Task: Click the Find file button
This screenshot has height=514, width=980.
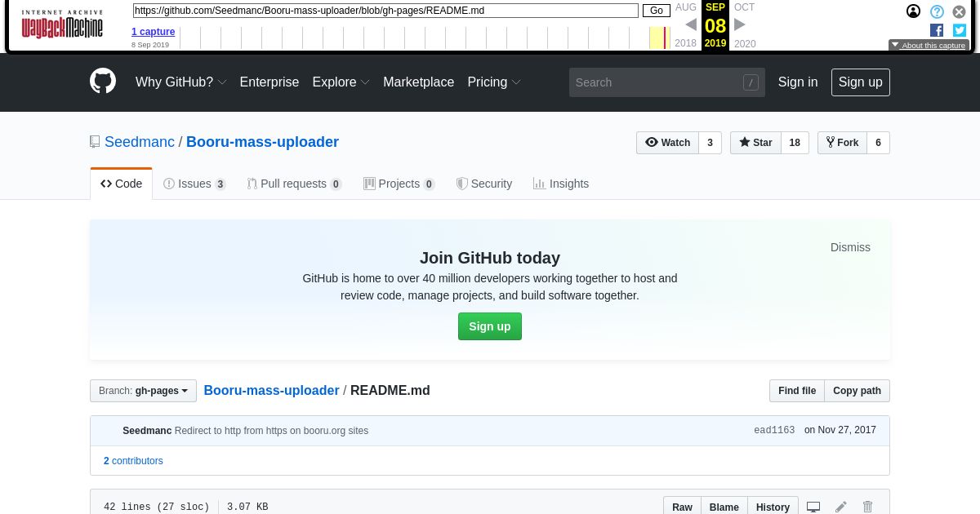Action: (x=797, y=391)
